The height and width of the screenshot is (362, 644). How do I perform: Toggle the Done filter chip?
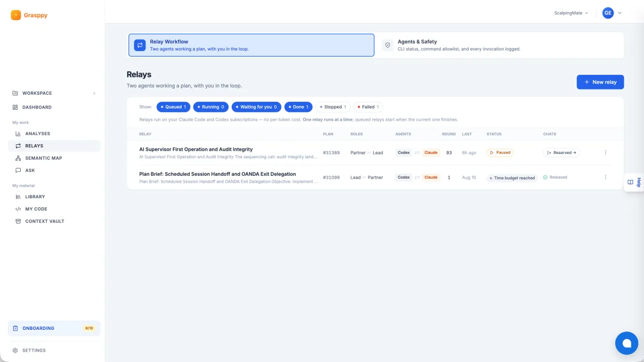[x=298, y=107]
